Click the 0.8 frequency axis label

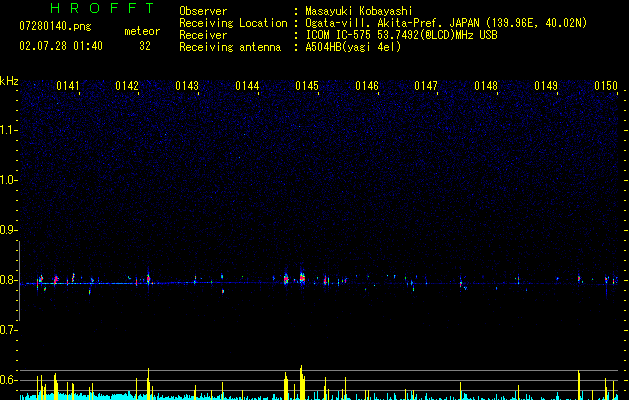(x=8, y=280)
